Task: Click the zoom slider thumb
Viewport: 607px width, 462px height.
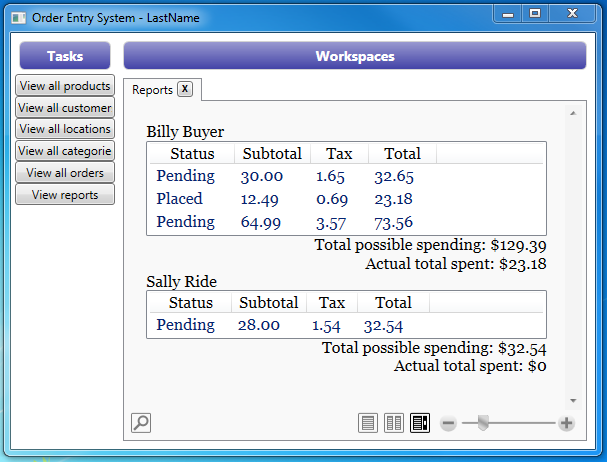Action: [483, 423]
